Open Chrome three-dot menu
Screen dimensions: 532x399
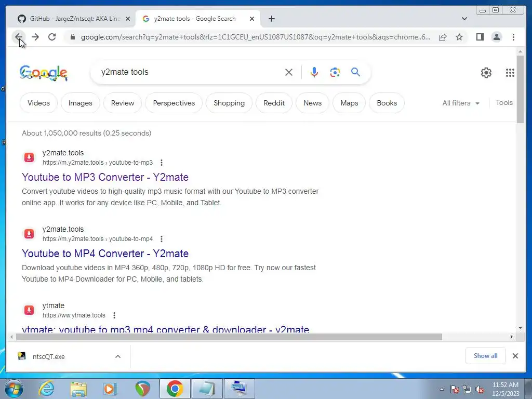(x=513, y=37)
